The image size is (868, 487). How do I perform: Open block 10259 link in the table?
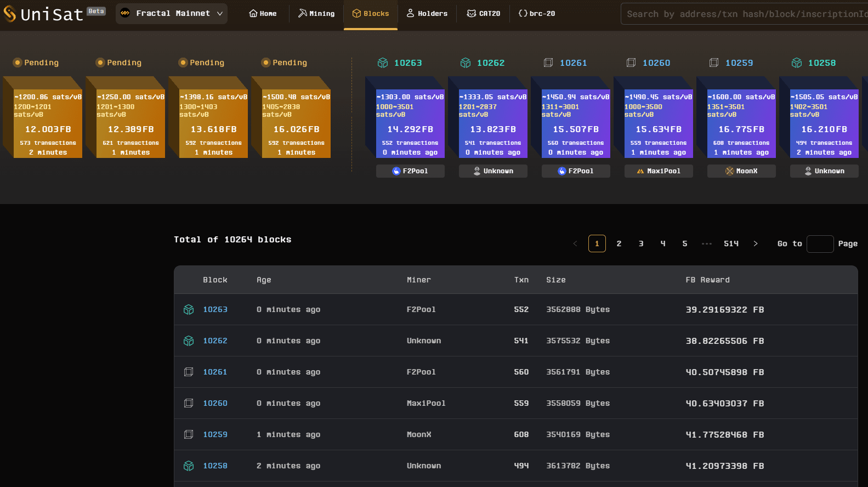(x=215, y=434)
